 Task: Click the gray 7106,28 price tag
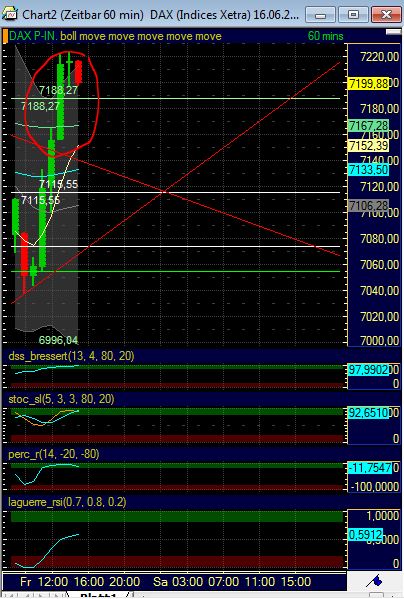pyautogui.click(x=368, y=206)
